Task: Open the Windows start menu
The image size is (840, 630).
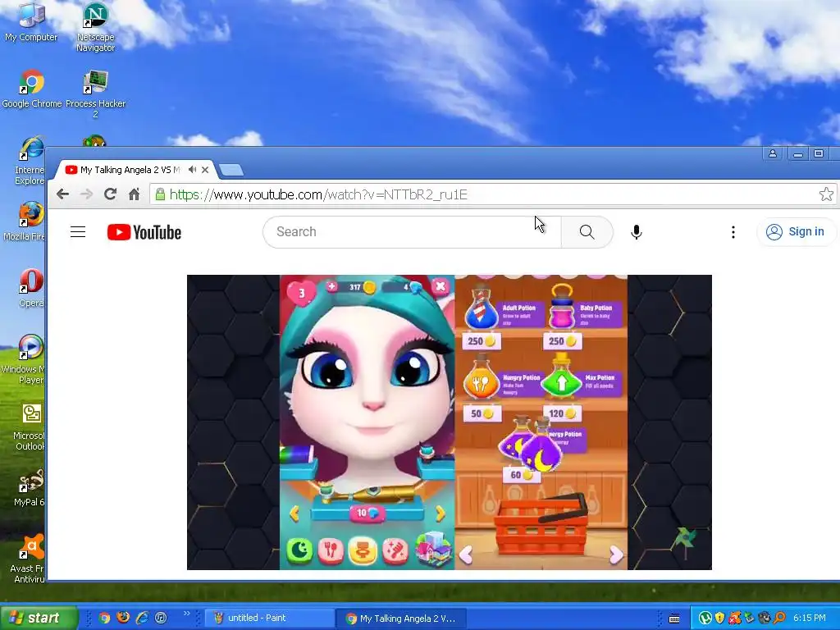Action: tap(39, 618)
